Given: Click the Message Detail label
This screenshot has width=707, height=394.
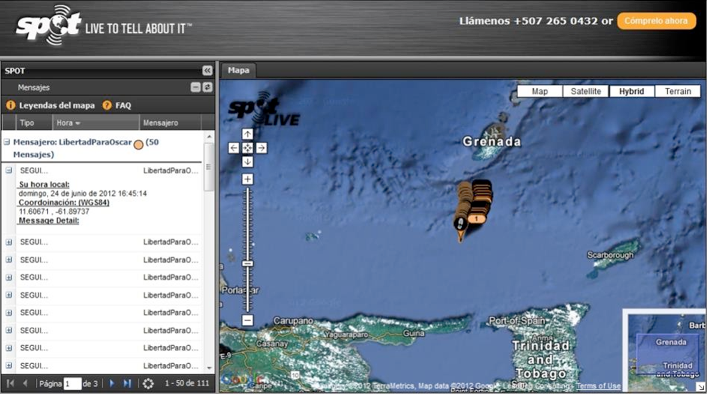Looking at the screenshot, I should coord(49,220).
